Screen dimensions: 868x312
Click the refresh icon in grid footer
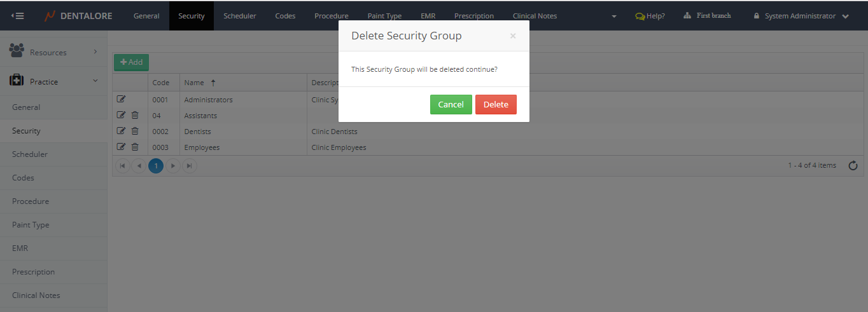coord(853,166)
